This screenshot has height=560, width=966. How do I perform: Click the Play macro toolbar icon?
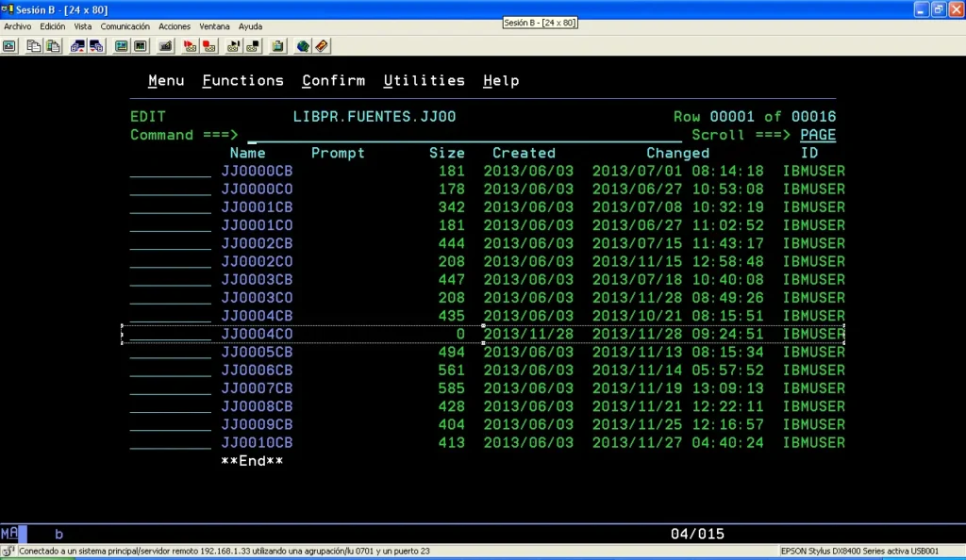pyautogui.click(x=233, y=46)
